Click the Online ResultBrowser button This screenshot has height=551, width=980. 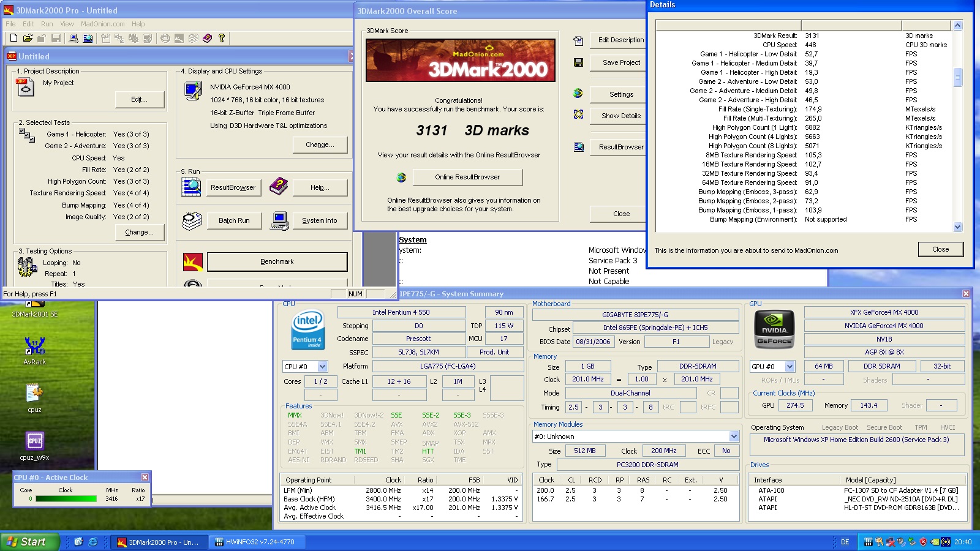(467, 177)
